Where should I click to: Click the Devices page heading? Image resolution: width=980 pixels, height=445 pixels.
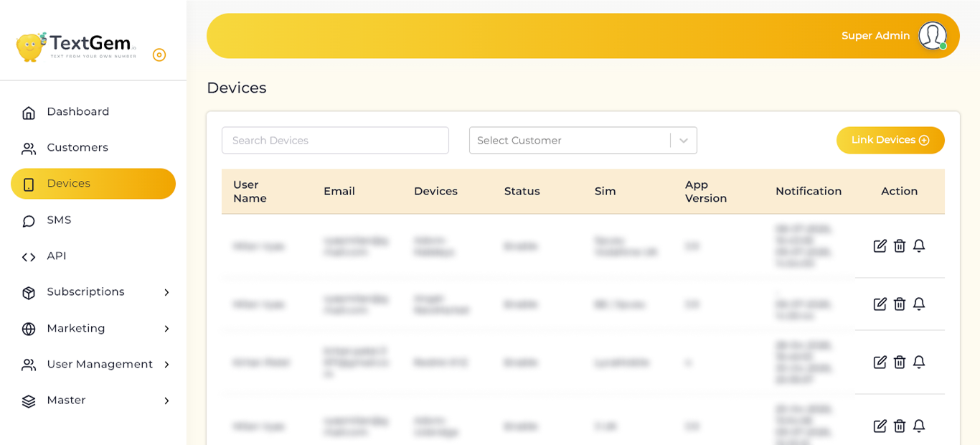tap(237, 88)
